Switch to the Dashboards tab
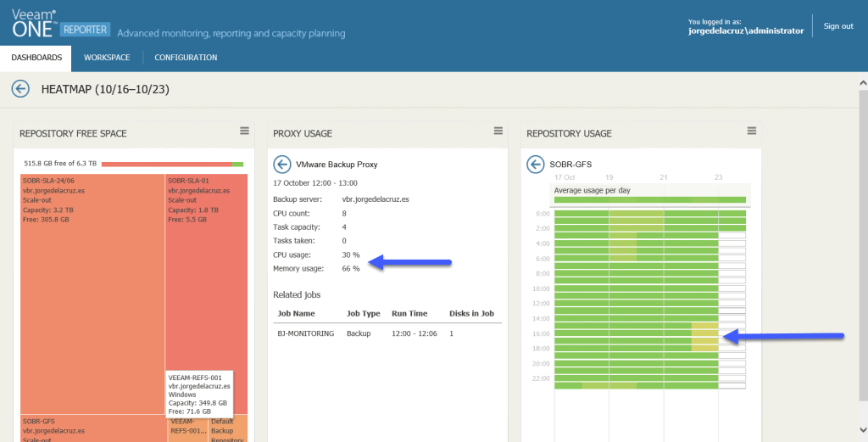The image size is (868, 442). point(36,58)
